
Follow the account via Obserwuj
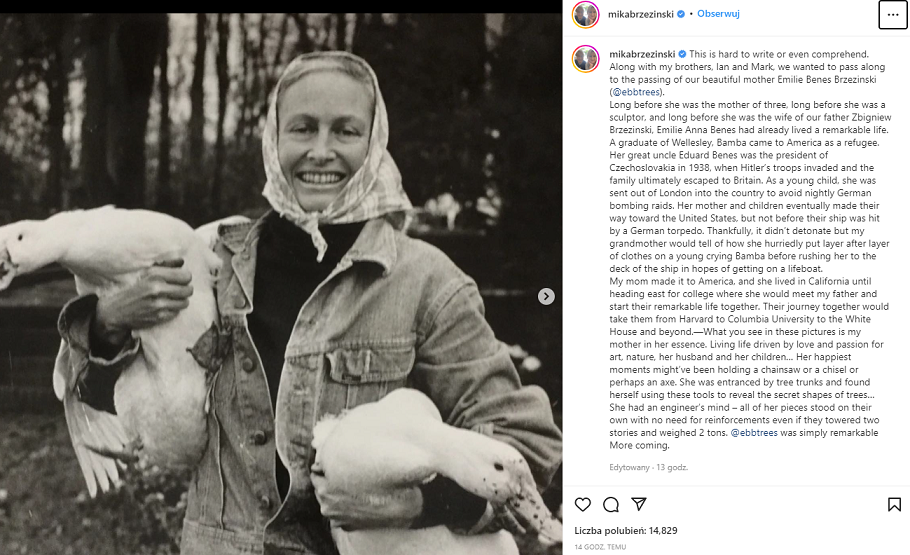[x=717, y=15]
